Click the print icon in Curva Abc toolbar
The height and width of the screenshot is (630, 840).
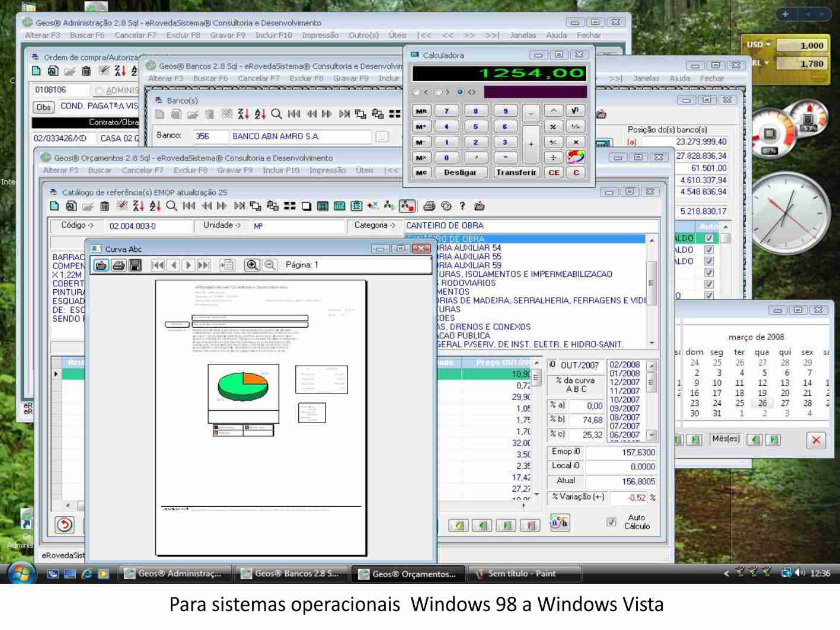[118, 266]
